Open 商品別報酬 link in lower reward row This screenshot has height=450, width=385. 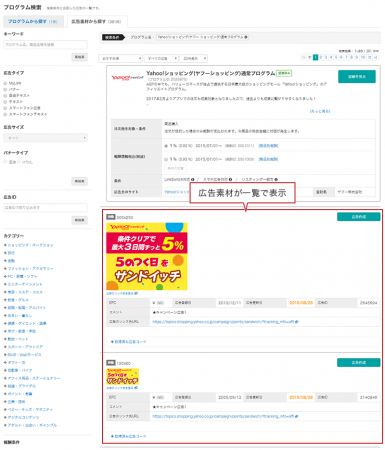[268, 159]
